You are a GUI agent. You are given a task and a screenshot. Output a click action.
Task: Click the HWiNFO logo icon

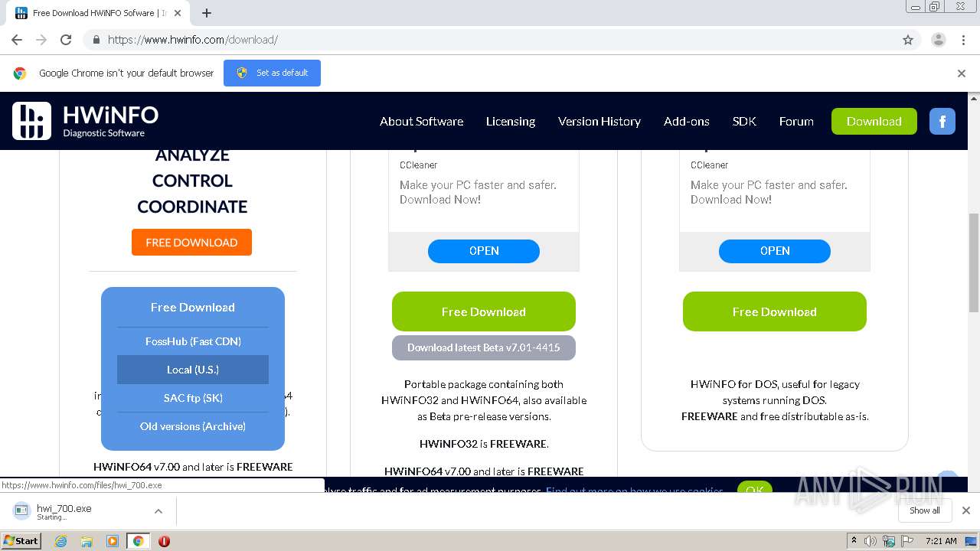click(x=31, y=121)
